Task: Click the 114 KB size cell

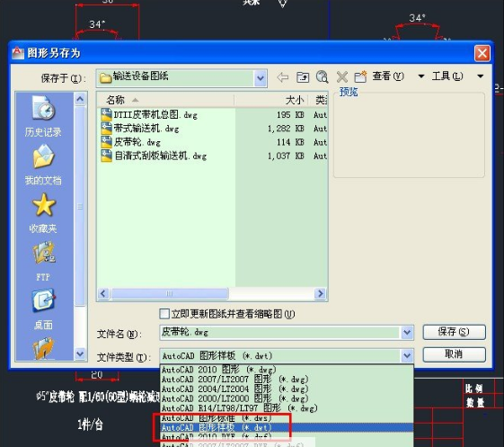Action: pyautogui.click(x=290, y=142)
